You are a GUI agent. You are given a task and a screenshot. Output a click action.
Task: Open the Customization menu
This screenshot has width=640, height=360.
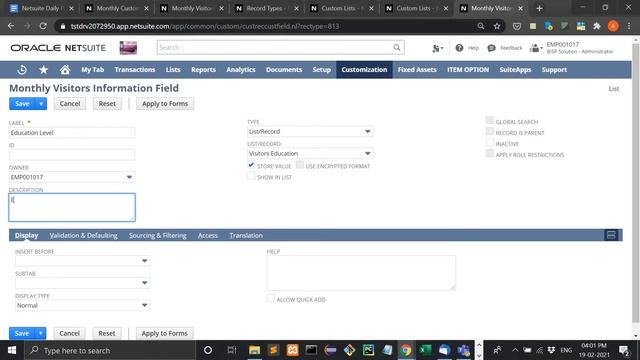click(x=364, y=70)
